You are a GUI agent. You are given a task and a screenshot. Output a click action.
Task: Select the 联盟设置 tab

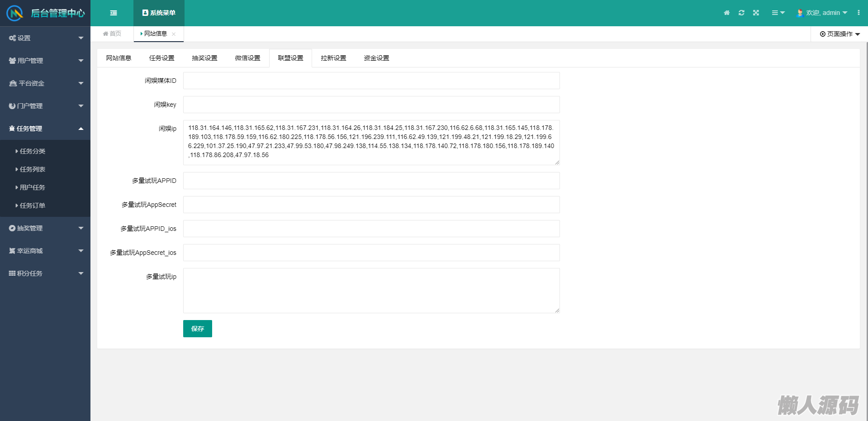(290, 58)
